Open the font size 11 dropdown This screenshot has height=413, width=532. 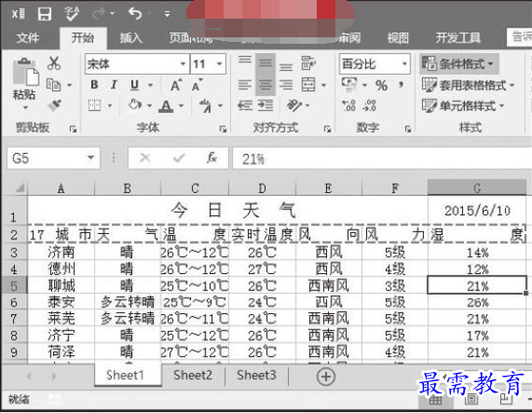coord(220,63)
